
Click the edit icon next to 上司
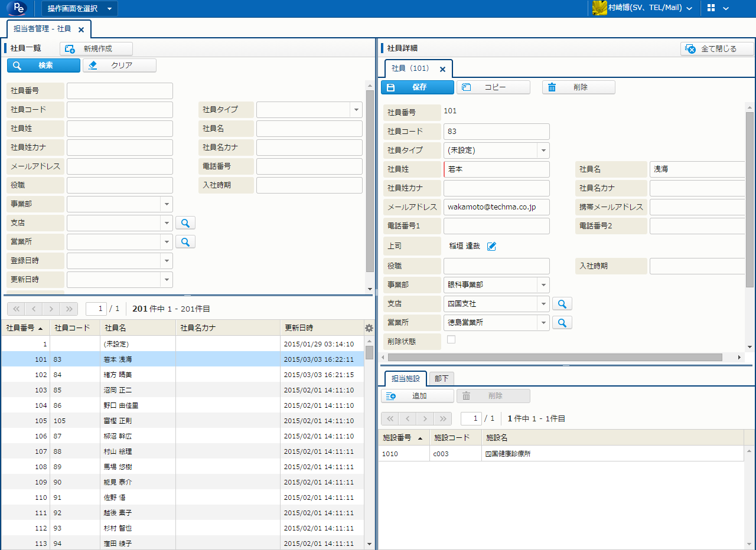[491, 246]
